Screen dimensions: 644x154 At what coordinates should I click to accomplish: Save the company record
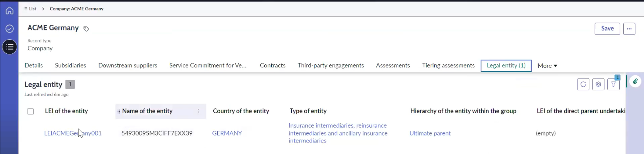(x=607, y=29)
